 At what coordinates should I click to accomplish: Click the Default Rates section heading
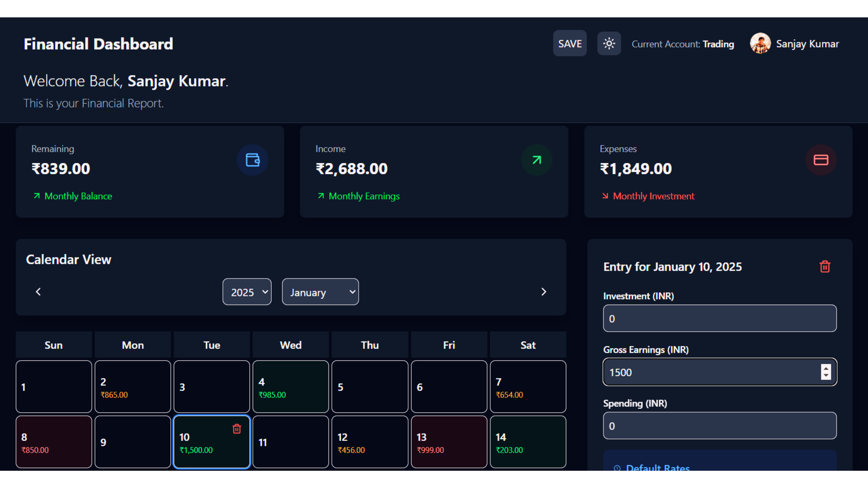coord(657,467)
